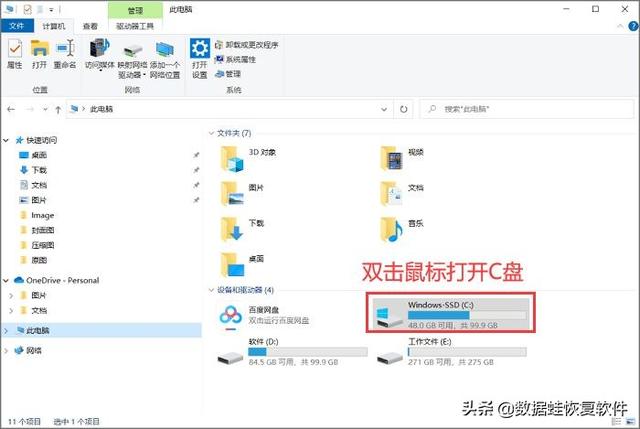Select the 重命名 rename ribbon icon

(65, 54)
